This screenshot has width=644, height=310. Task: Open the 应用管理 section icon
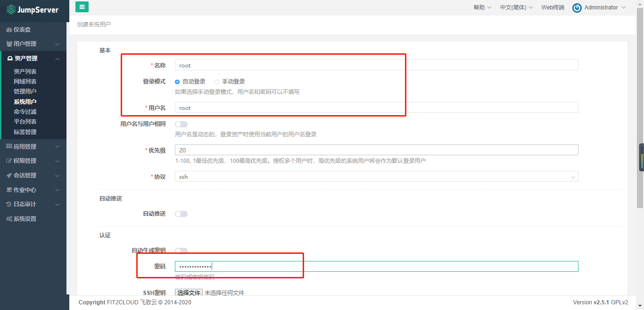coord(10,146)
